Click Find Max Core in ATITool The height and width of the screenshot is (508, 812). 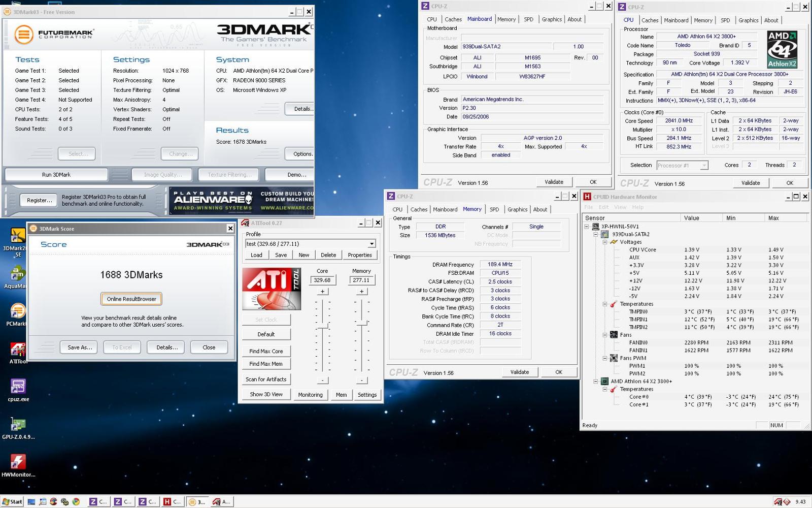pyautogui.click(x=266, y=351)
